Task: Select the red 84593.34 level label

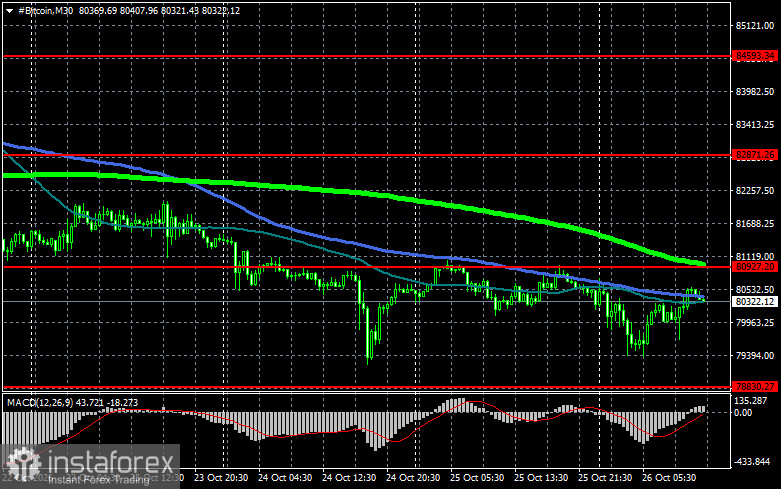Action: (755, 56)
